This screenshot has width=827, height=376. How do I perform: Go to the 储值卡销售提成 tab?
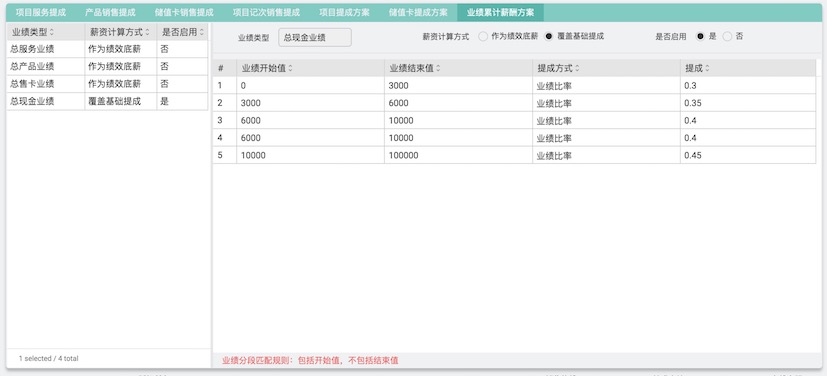pos(184,13)
